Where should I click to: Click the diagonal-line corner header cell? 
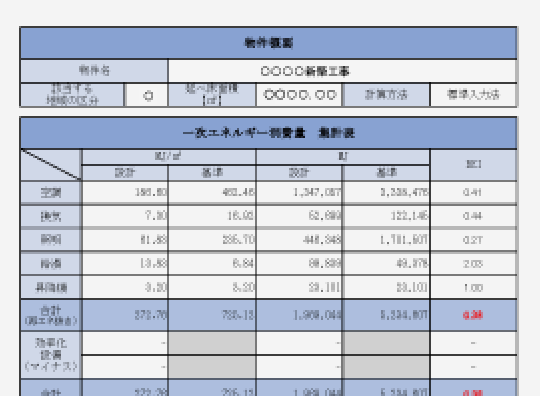[x=51, y=165]
